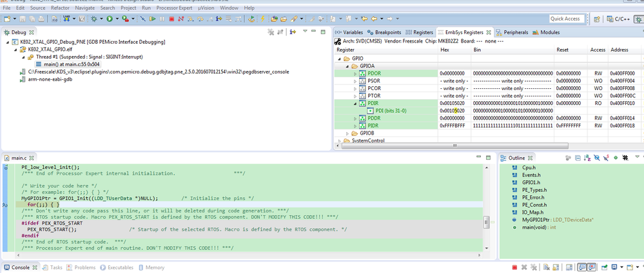Click the main.c editor tab
Image resolution: width=644 pixels, height=273 pixels.
[19, 158]
